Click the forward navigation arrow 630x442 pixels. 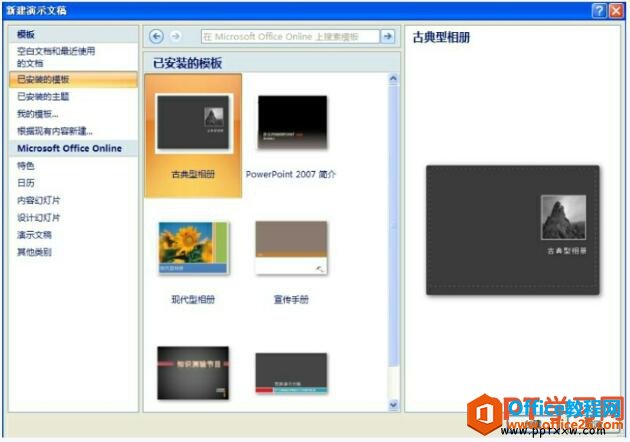175,37
